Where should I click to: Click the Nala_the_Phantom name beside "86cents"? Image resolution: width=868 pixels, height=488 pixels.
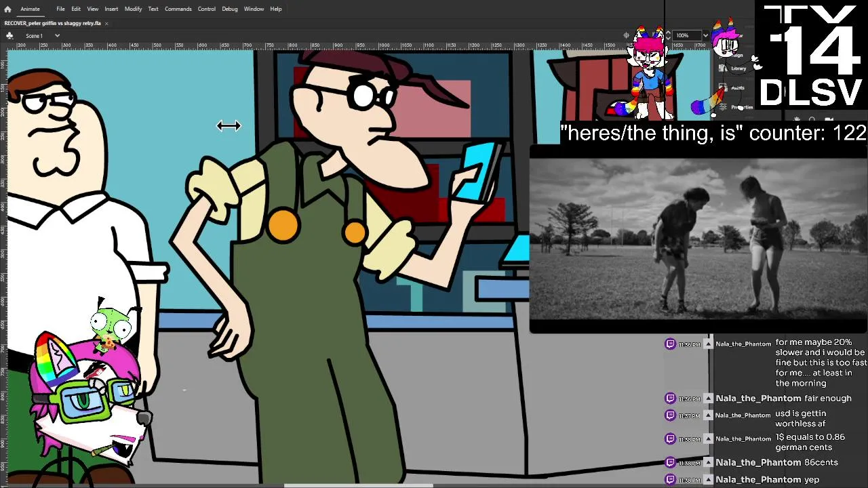(x=758, y=462)
